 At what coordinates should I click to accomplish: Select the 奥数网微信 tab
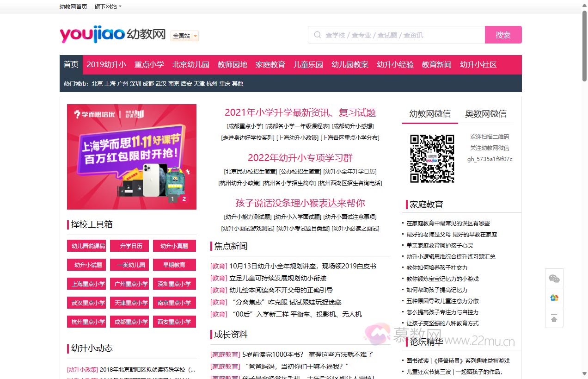point(485,114)
